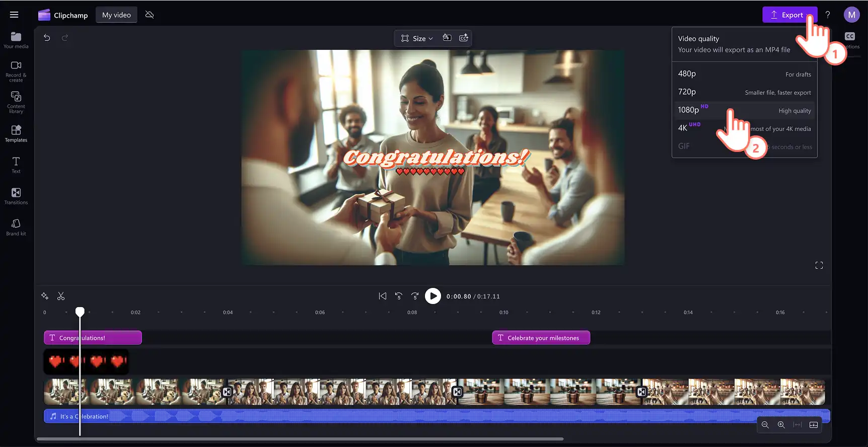The width and height of the screenshot is (868, 447).
Task: Undo the last action
Action: tap(47, 38)
